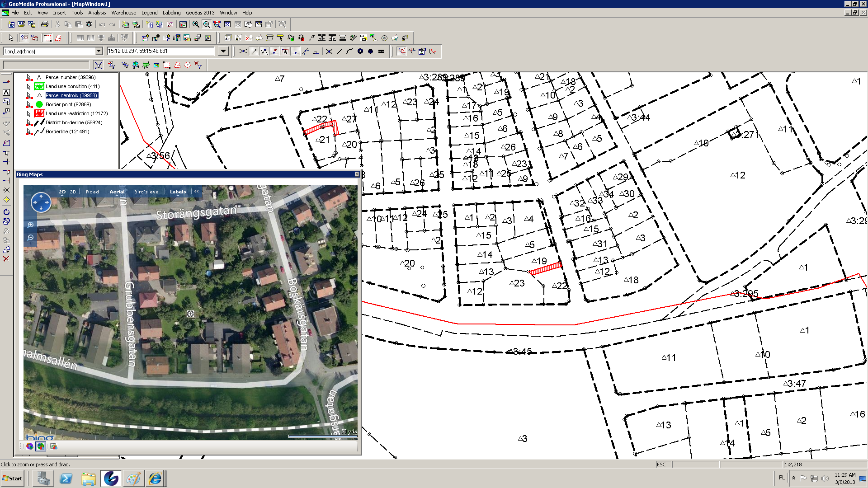Close the Bing Maps panel
Screen dimensions: 868x488
pyautogui.click(x=357, y=174)
